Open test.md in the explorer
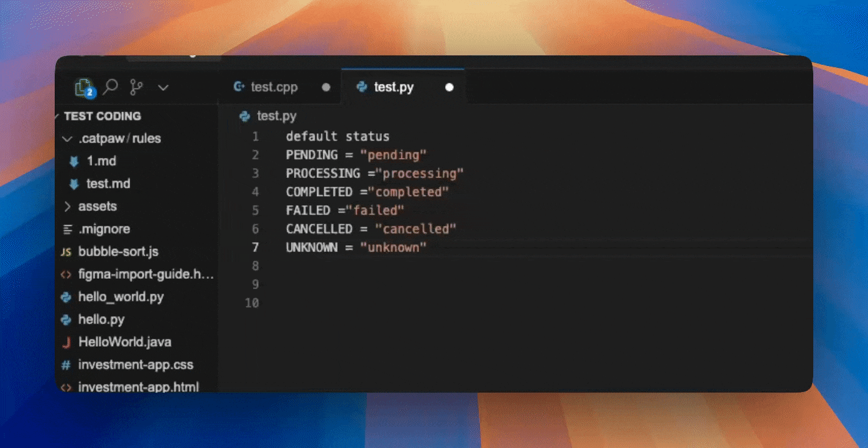The height and width of the screenshot is (448, 868). pyautogui.click(x=108, y=184)
